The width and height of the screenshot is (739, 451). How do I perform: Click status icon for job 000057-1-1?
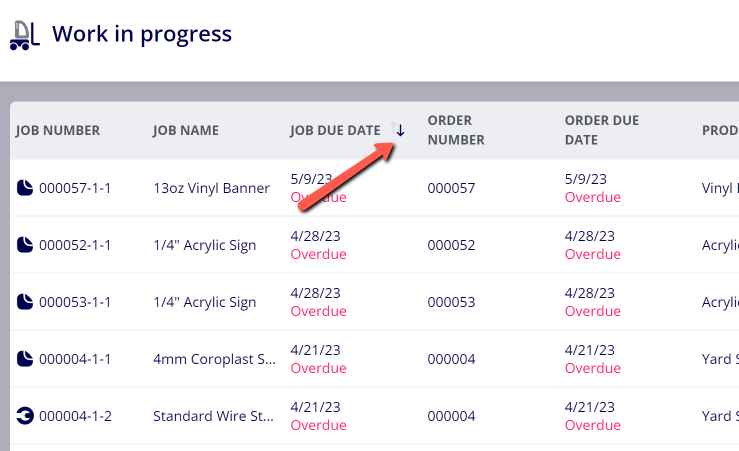tap(25, 188)
